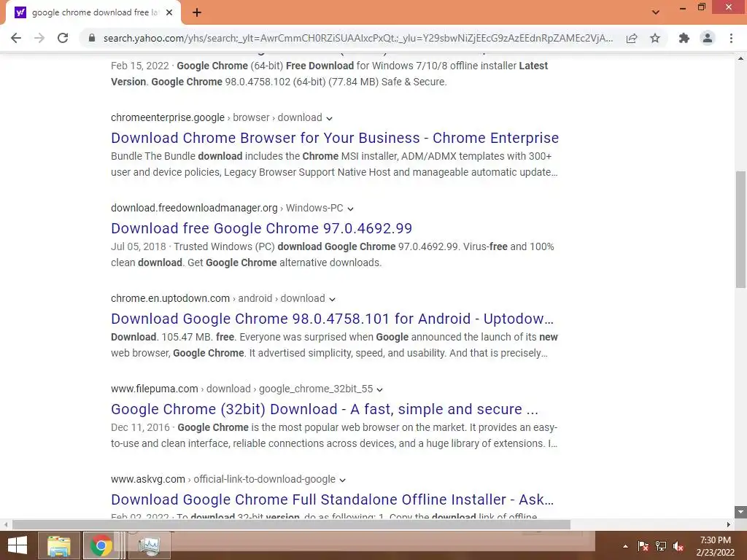Open Google Chrome (32bit) Download result
This screenshot has height=560, width=747.
click(x=325, y=409)
